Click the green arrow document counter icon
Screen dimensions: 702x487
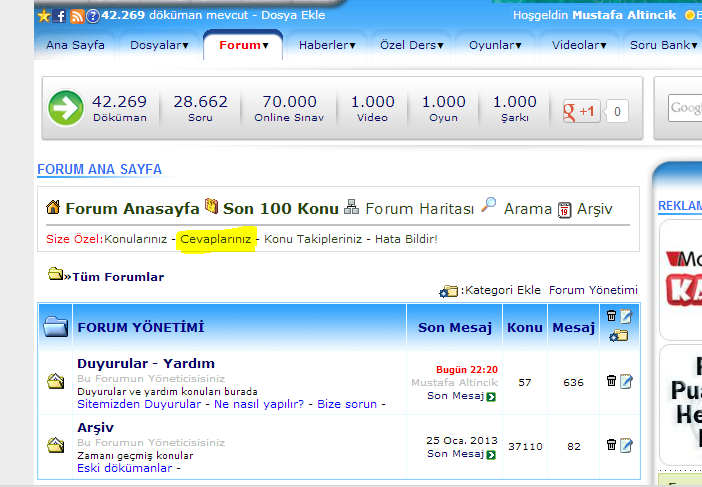click(66, 108)
